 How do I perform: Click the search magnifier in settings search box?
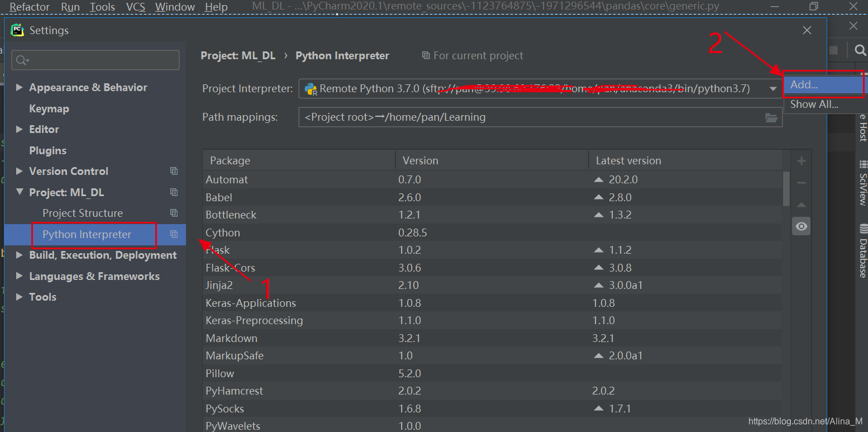point(22,60)
